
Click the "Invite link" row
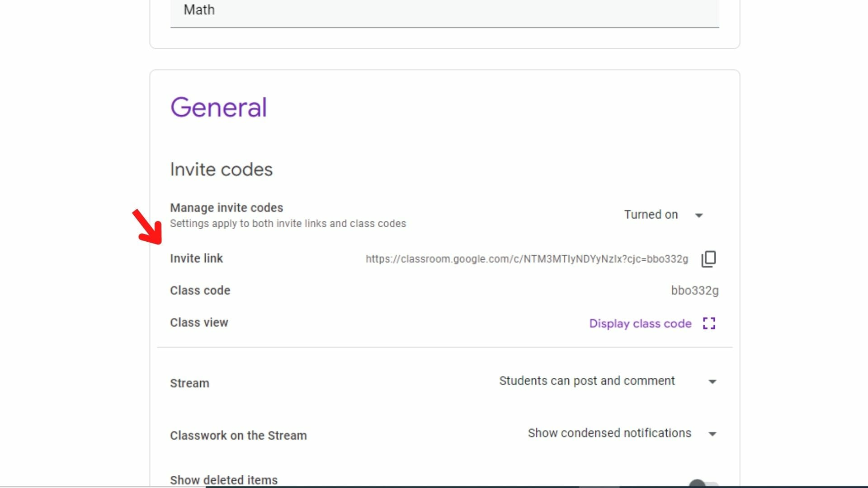pyautogui.click(x=196, y=258)
